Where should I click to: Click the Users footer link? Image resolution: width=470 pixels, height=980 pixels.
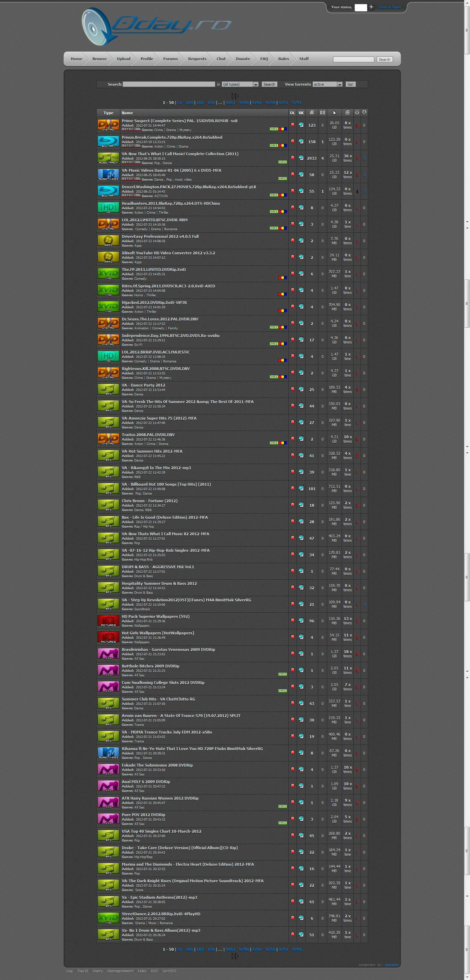tap(98, 971)
